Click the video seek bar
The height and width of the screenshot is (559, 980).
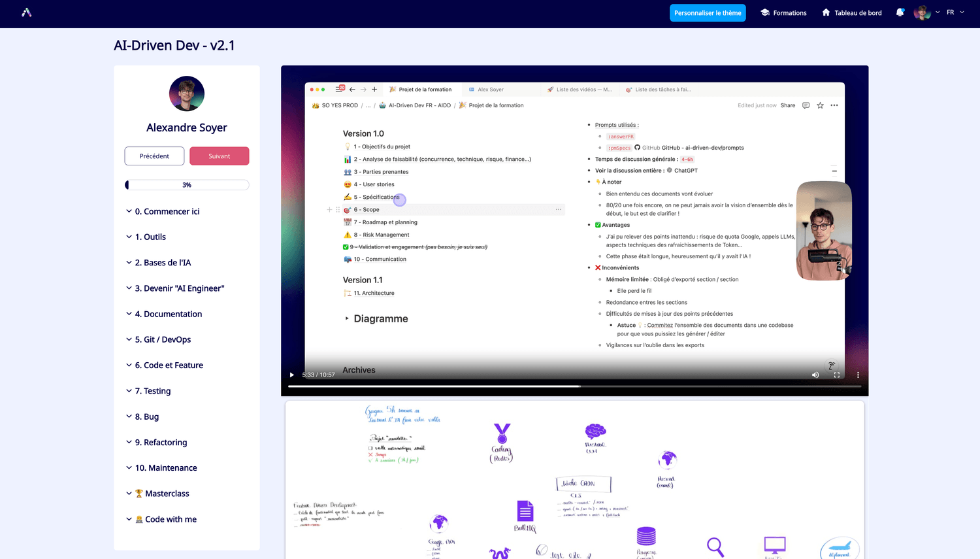pos(575,386)
